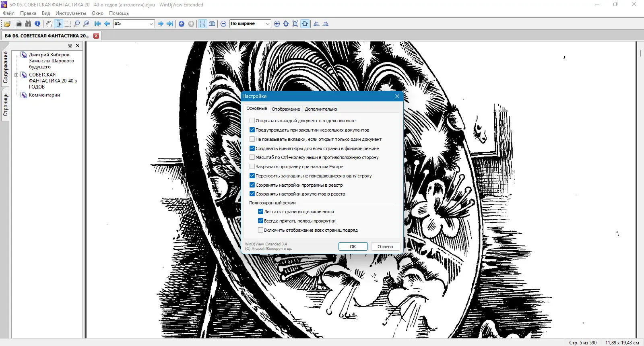Uncheck 'Создавать миниатюры для всех страниц'

click(x=252, y=148)
